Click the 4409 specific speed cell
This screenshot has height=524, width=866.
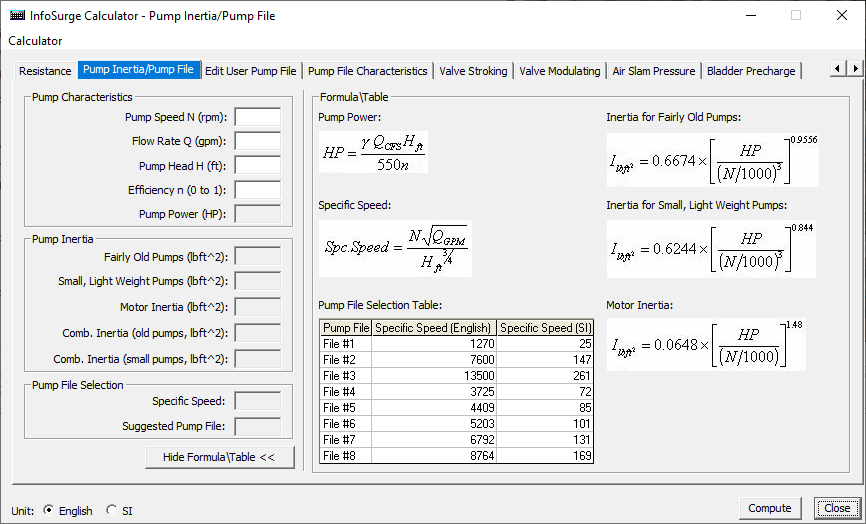pyautogui.click(x=434, y=408)
